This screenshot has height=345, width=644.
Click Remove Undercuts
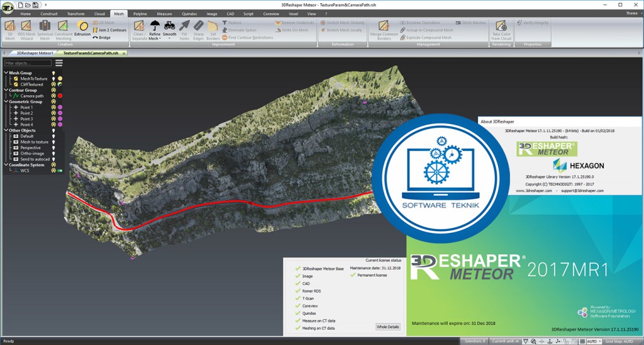295,23
